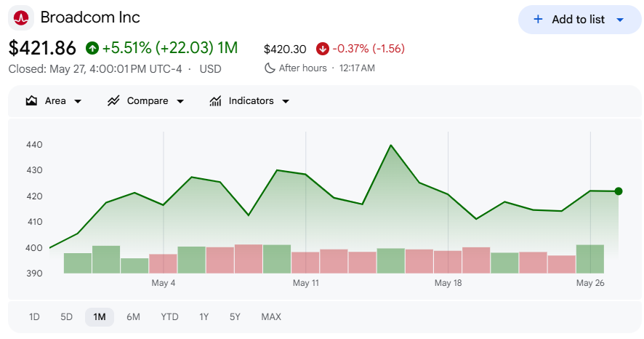
Task: Click the red down-arrow after-hours icon
Action: (x=323, y=49)
